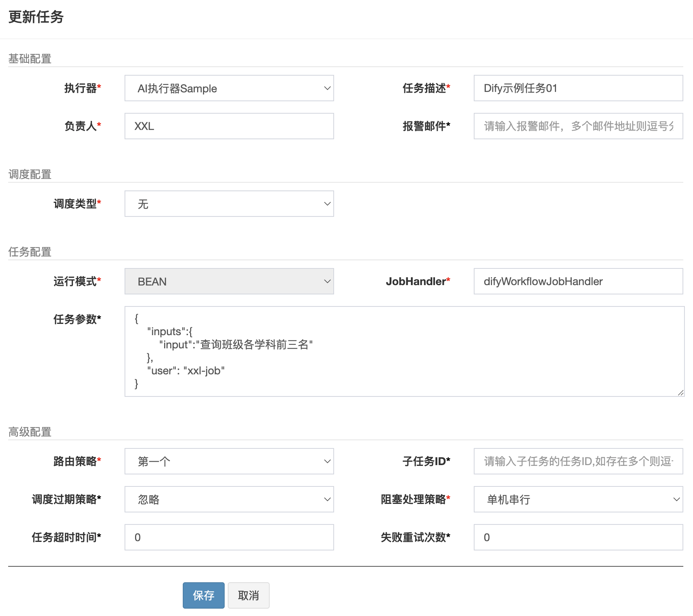Open the 路由策略 dropdown showing 第一个
The height and width of the screenshot is (616, 693).
[229, 461]
